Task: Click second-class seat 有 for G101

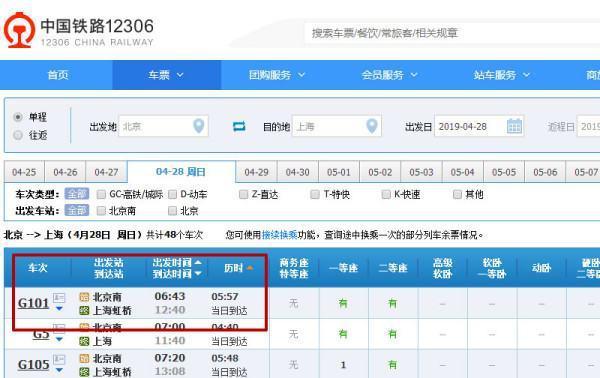Action: coord(393,303)
